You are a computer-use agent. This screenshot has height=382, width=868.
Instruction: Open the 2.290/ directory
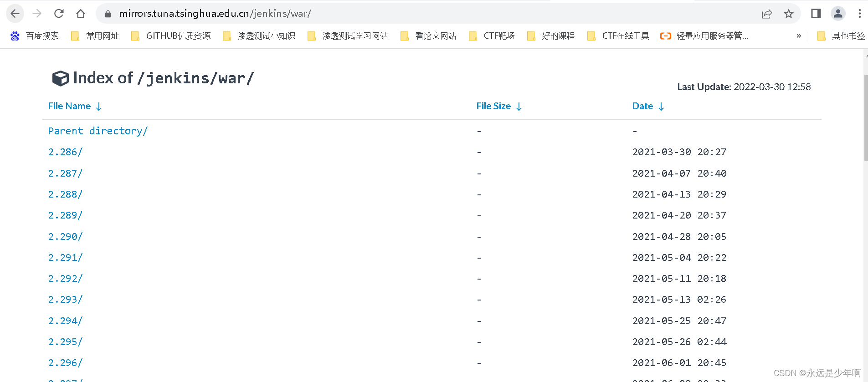tap(66, 237)
